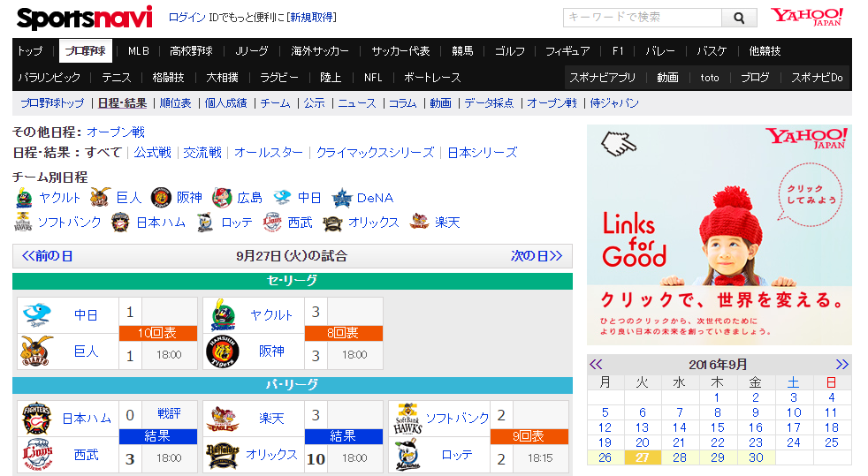Click the Yakult Swallows icon in team schedule
Image resolution: width=868 pixels, height=476 pixels.
pyautogui.click(x=24, y=198)
